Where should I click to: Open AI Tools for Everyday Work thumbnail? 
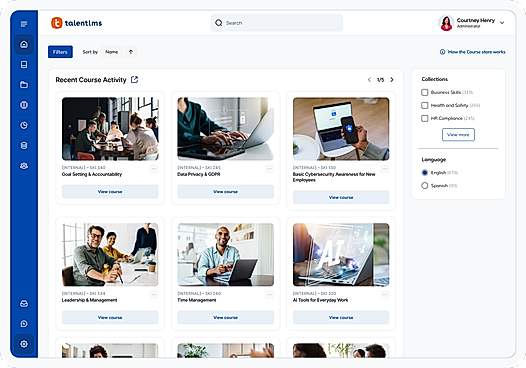tap(341, 255)
